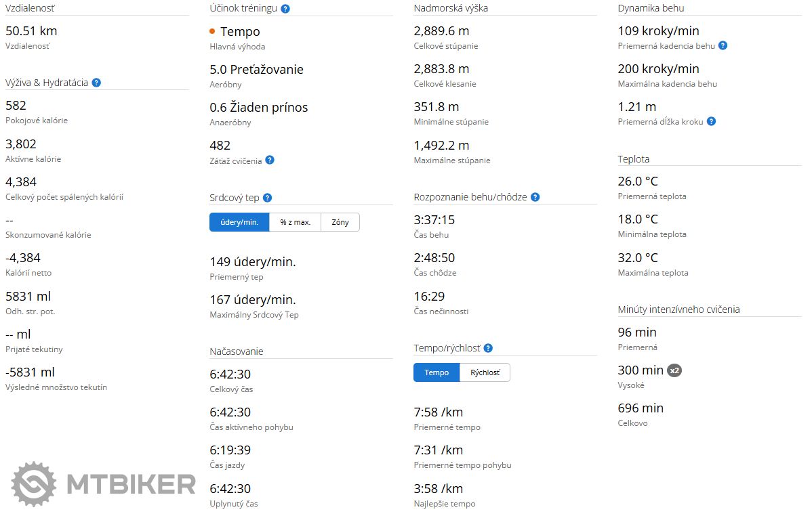Switch to Rýchlosť speed tab

pyautogui.click(x=485, y=372)
